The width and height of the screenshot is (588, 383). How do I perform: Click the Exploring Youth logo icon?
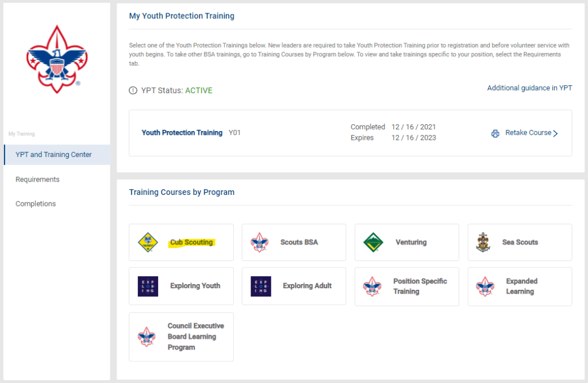148,286
